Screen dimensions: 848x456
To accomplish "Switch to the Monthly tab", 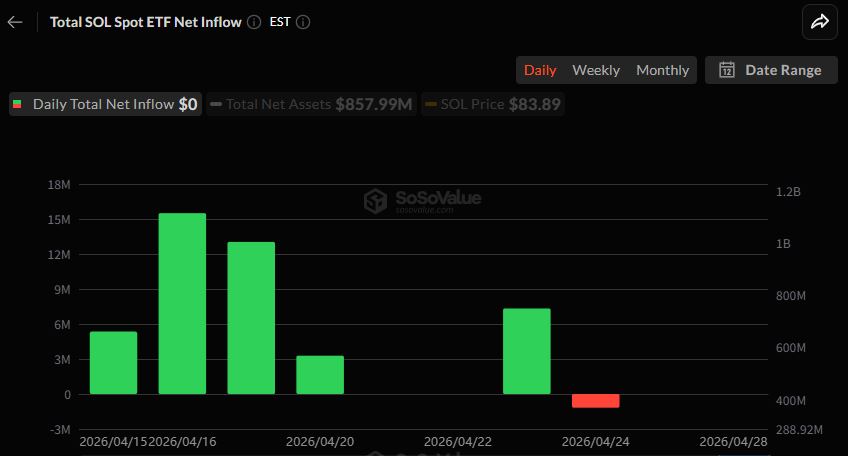I will pos(662,70).
